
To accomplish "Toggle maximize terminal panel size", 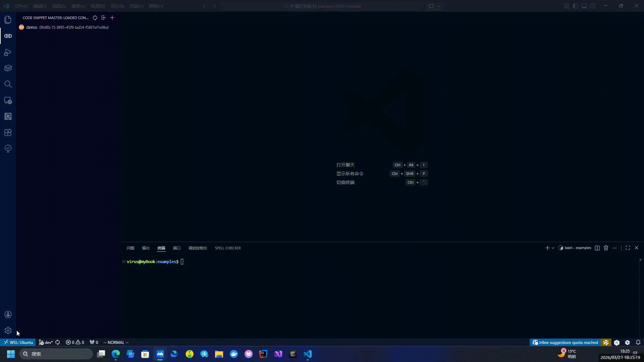I will [628, 248].
